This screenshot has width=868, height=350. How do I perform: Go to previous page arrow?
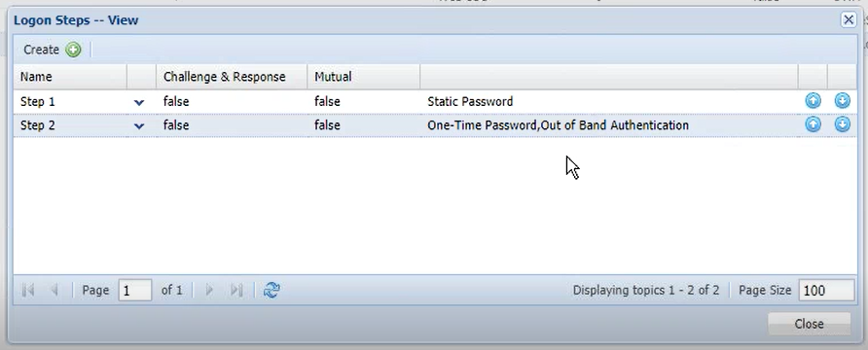[54, 290]
